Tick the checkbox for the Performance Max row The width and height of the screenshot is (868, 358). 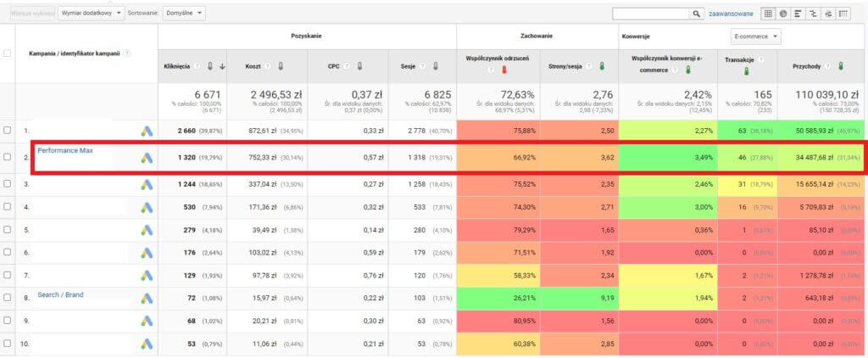coord(8,158)
